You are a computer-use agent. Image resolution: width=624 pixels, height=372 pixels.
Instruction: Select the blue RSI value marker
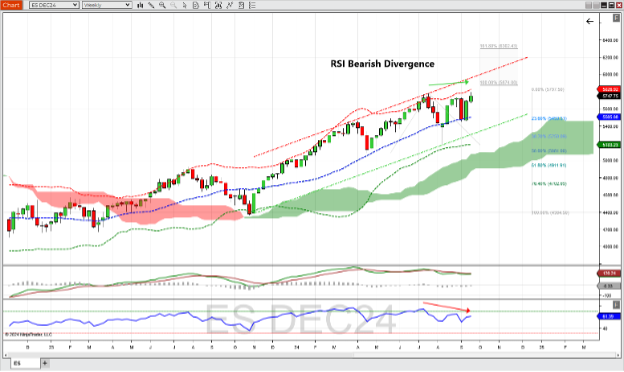coord(609,316)
